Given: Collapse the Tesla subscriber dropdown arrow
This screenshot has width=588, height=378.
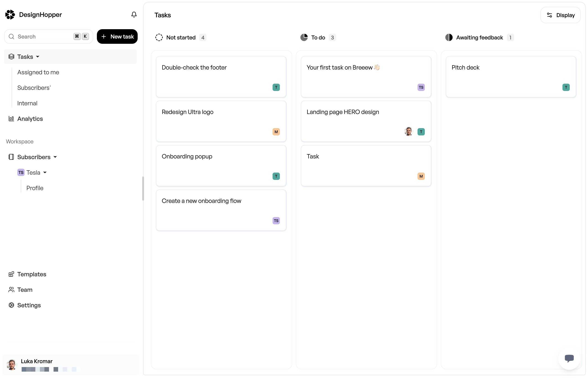Looking at the screenshot, I should 45,173.
